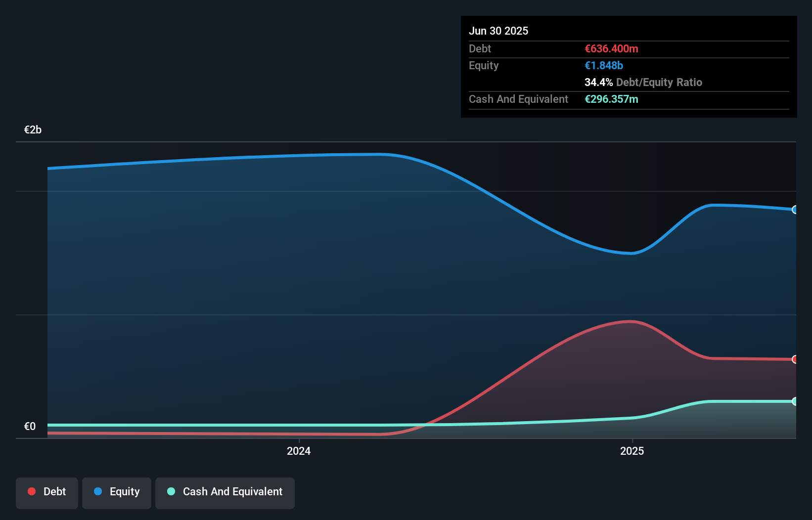This screenshot has height=520, width=812.
Task: Open the Equity €1.848b tooltip row
Action: [604, 65]
